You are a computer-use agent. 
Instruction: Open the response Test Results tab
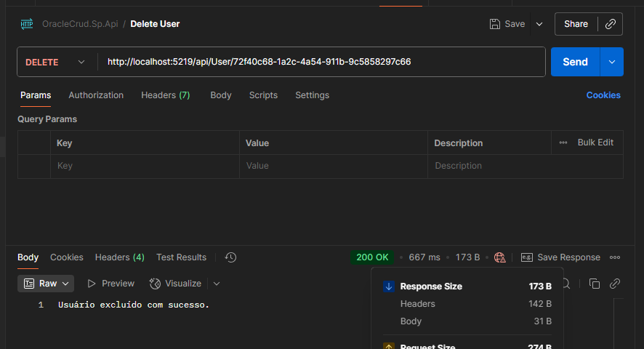pyautogui.click(x=181, y=257)
